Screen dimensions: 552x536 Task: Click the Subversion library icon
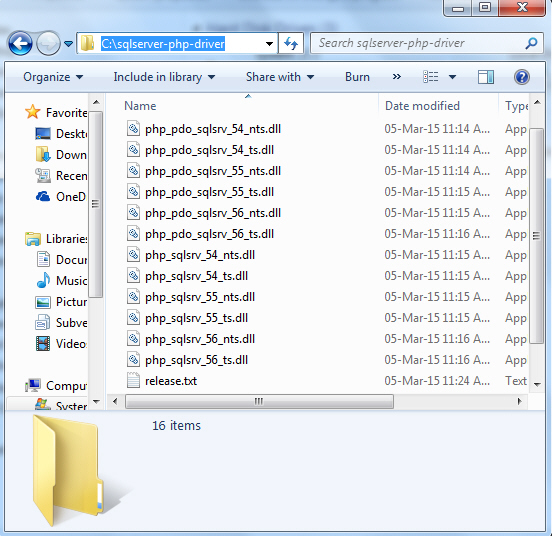click(43, 322)
